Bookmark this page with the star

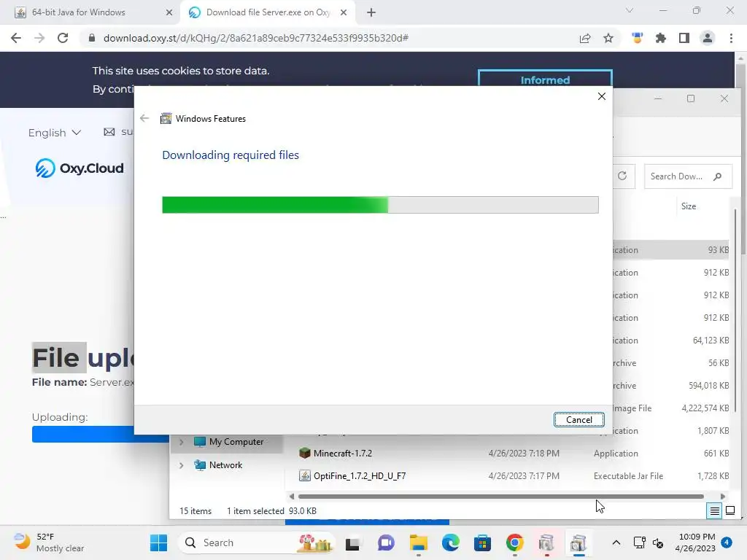point(608,38)
